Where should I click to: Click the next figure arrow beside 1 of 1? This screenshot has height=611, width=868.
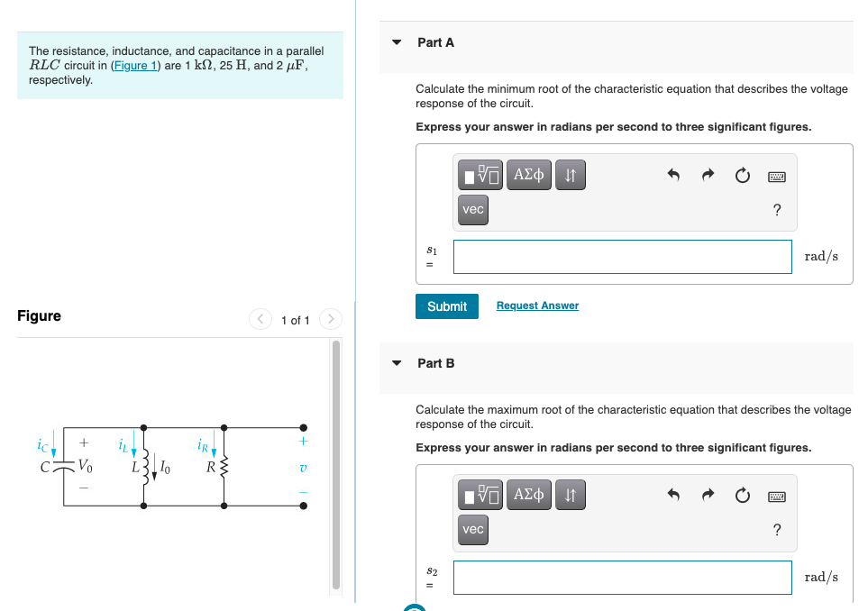[x=331, y=319]
